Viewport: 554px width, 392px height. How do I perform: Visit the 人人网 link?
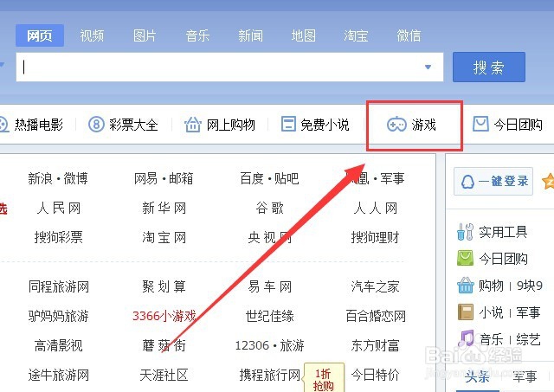(x=375, y=208)
